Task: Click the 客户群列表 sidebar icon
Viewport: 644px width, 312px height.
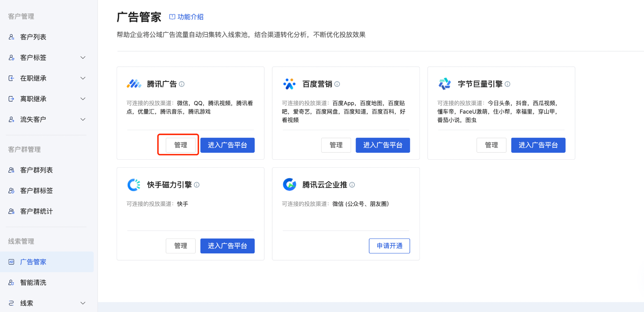Action: click(11, 170)
